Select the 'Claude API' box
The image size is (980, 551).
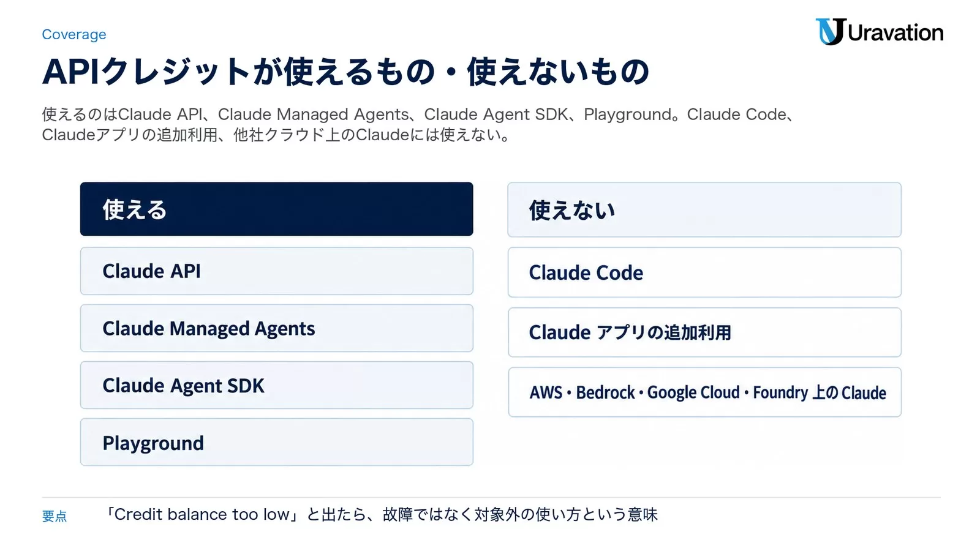(277, 271)
